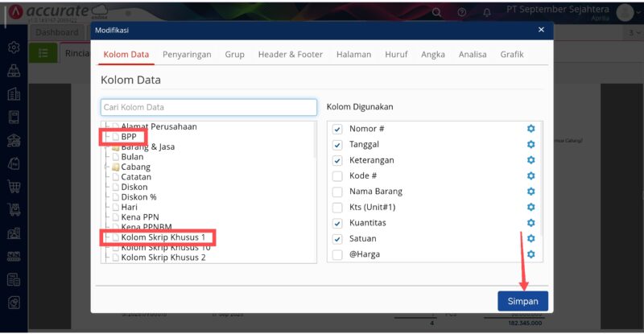Uncheck the Tanggal column checkbox
Image resolution: width=644 pixels, height=334 pixels.
tap(337, 145)
